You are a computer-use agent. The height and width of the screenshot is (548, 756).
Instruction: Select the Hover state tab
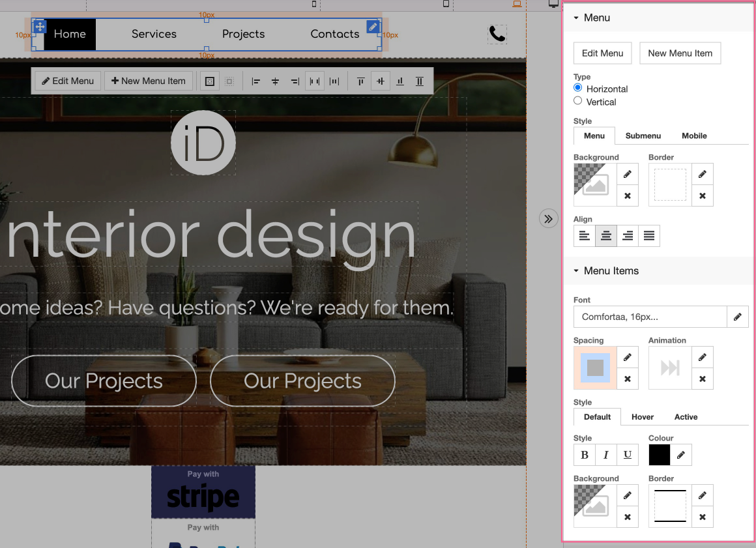click(642, 417)
